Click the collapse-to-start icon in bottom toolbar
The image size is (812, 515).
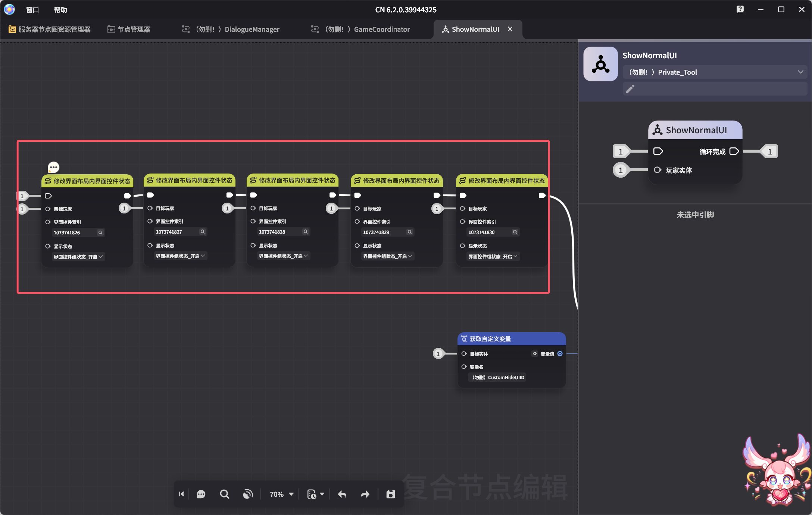[x=182, y=494]
